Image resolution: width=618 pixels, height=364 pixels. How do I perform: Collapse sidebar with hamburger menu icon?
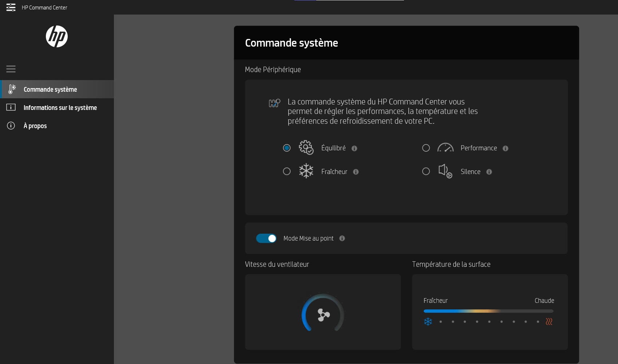(x=11, y=69)
